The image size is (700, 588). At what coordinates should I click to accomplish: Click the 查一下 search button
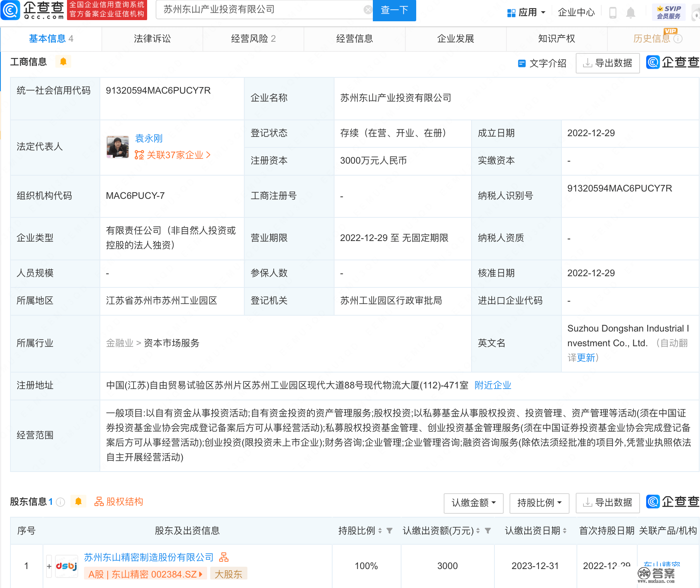[394, 10]
